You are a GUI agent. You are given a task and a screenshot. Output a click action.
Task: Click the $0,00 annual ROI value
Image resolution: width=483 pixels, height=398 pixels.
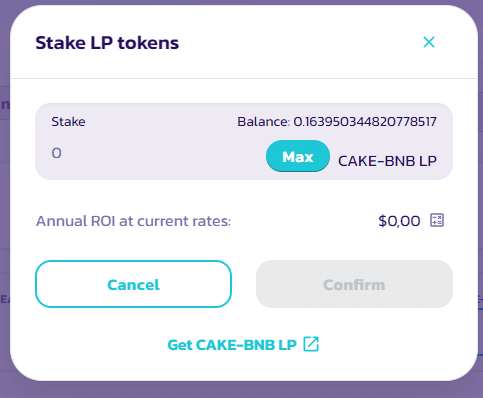399,221
